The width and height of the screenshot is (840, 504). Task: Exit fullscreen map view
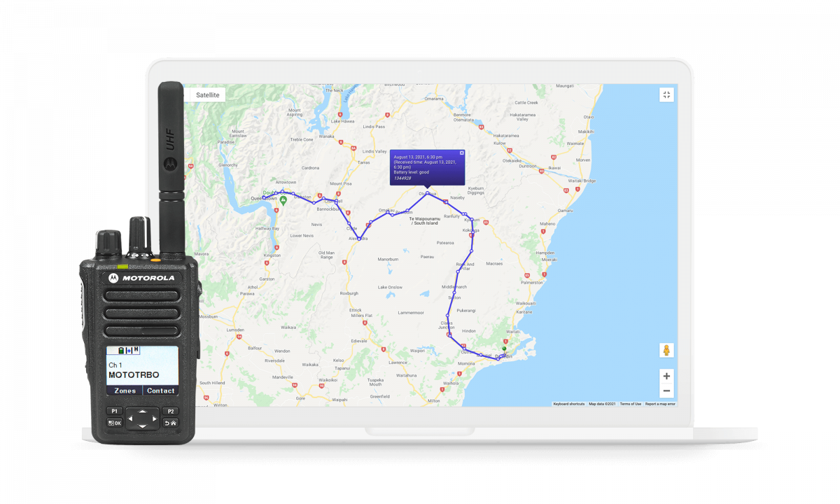pyautogui.click(x=666, y=95)
